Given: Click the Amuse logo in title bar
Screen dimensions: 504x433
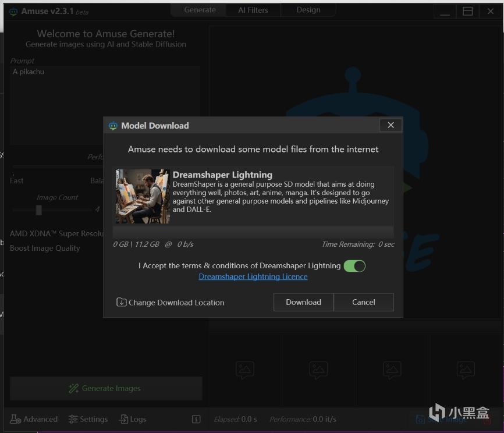Looking at the screenshot, I should point(13,12).
